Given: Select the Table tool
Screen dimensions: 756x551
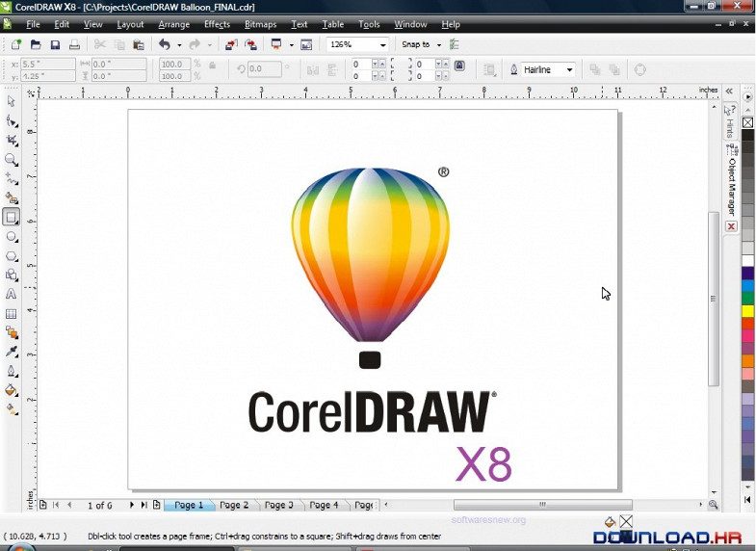Looking at the screenshot, I should [x=12, y=314].
